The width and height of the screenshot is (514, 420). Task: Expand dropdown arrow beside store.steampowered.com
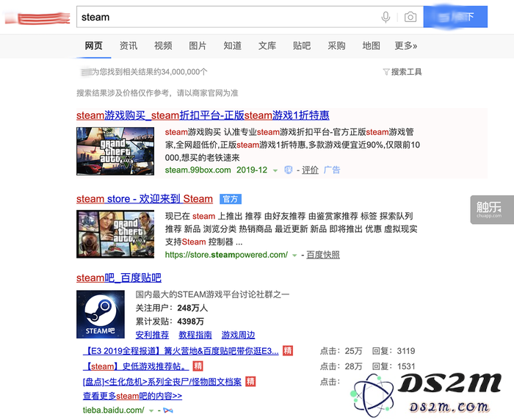(x=294, y=256)
